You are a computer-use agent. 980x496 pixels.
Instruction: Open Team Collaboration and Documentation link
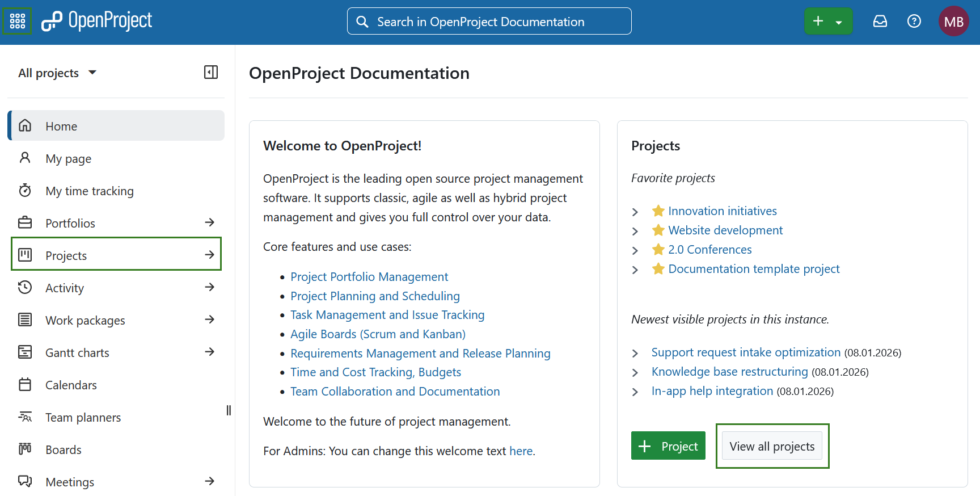(x=395, y=391)
